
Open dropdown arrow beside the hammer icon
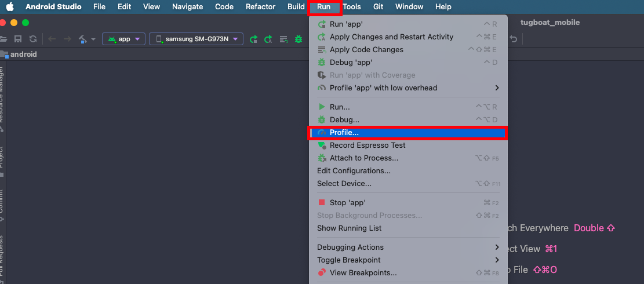(93, 39)
